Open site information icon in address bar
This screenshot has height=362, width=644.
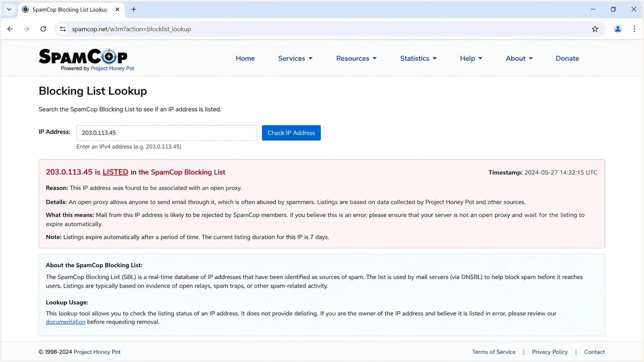coord(62,29)
